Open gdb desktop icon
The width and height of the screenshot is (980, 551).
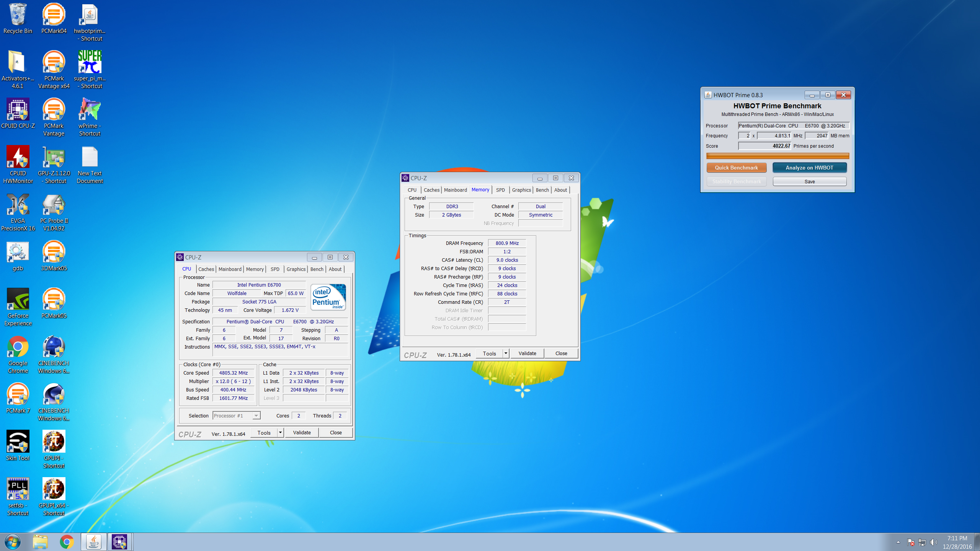click(x=18, y=256)
